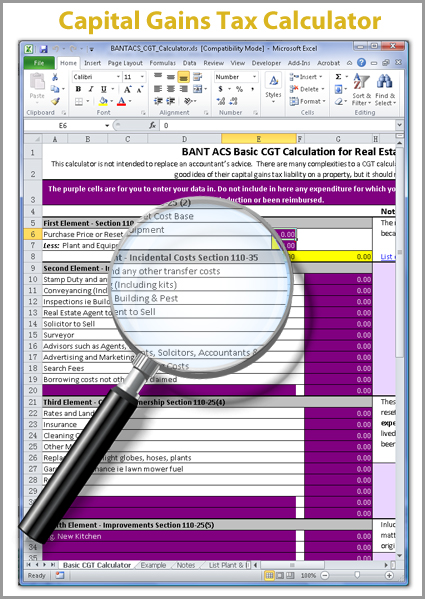Toggle Underline formatting
Viewport: 425px width, 599px height.
click(x=103, y=89)
